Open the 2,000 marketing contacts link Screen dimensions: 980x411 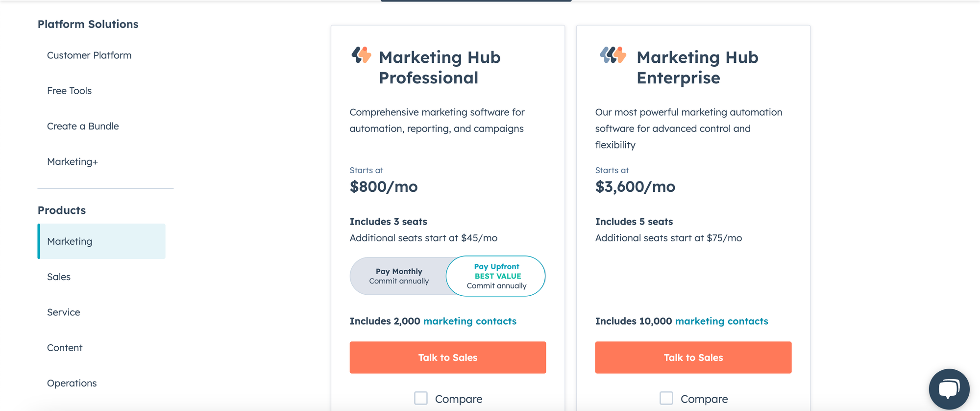[x=469, y=321]
